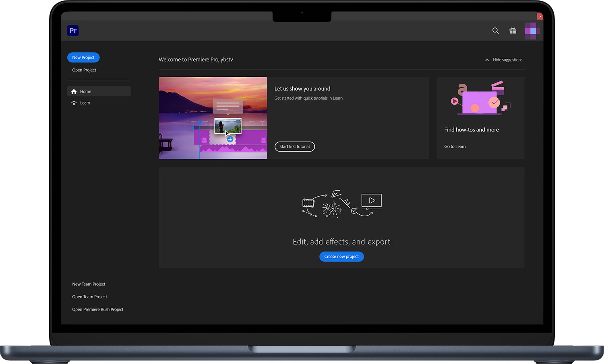
Task: Click the Home house icon
Action: [x=74, y=91]
